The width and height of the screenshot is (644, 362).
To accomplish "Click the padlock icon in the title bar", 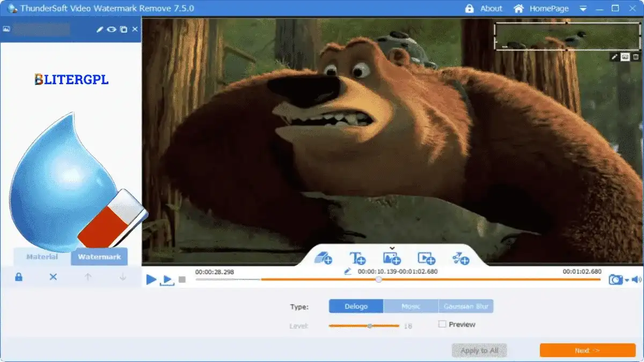I will pos(470,9).
